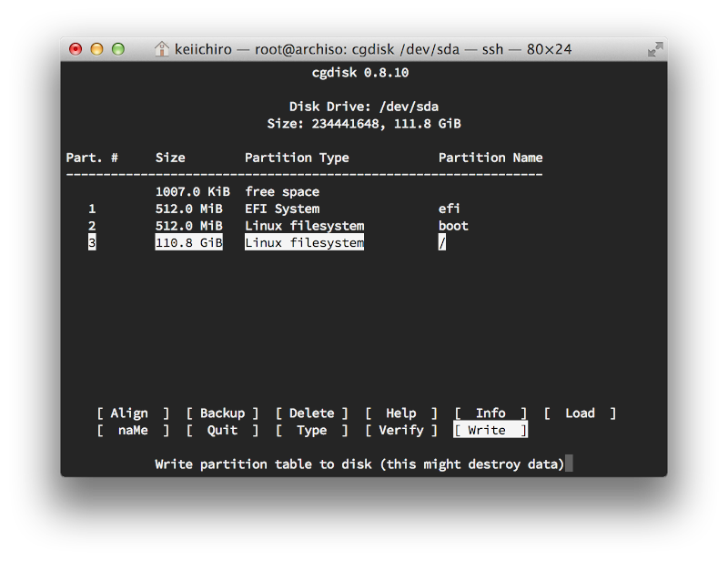Click the terminal cursor block

pyautogui.click(x=569, y=464)
